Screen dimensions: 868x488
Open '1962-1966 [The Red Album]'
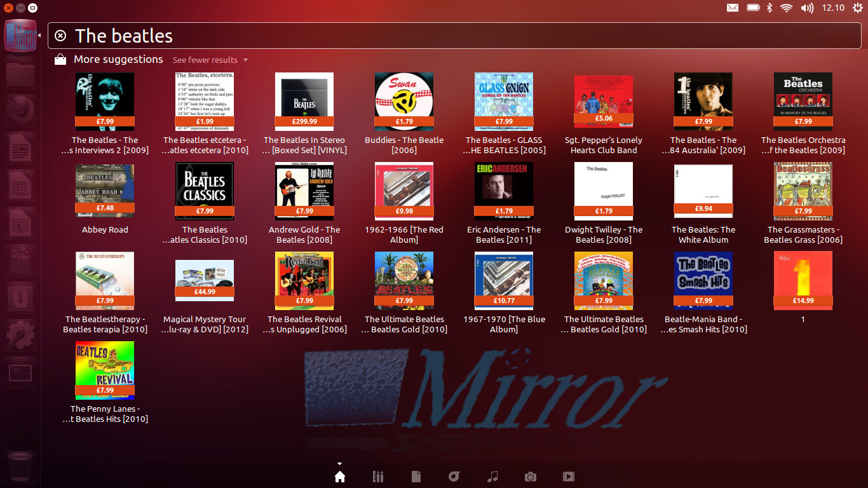click(x=404, y=203)
